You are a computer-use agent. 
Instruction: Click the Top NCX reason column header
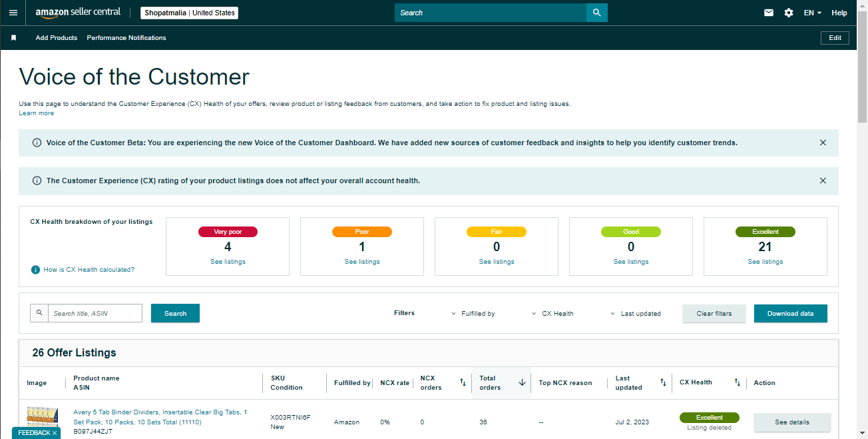565,383
